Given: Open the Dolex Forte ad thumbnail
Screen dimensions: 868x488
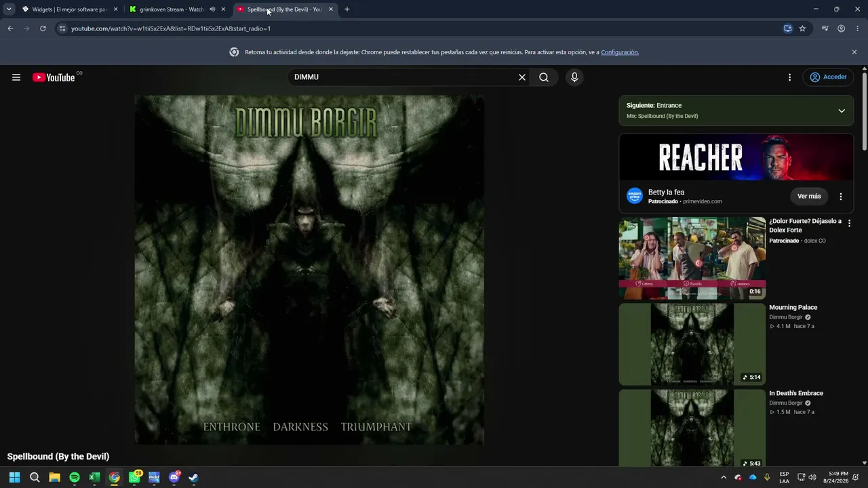Looking at the screenshot, I should click(692, 258).
